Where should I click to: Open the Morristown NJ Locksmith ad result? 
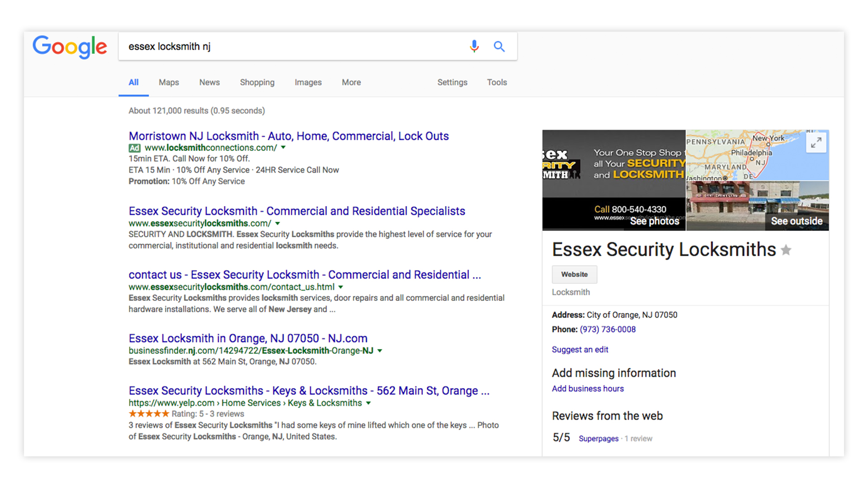(x=288, y=136)
